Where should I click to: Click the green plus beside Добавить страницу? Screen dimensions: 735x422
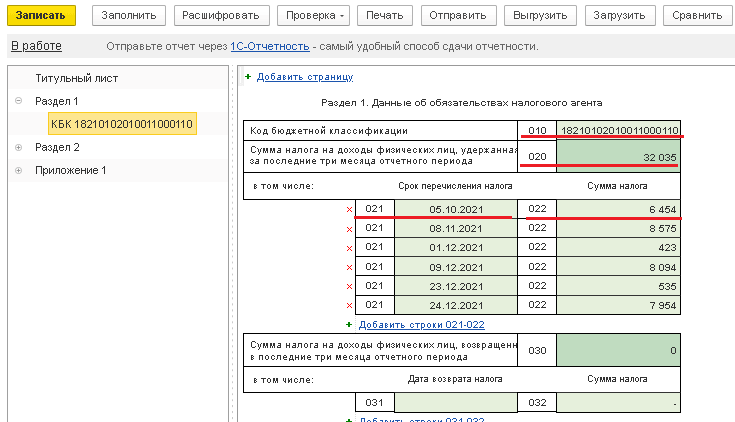click(248, 77)
